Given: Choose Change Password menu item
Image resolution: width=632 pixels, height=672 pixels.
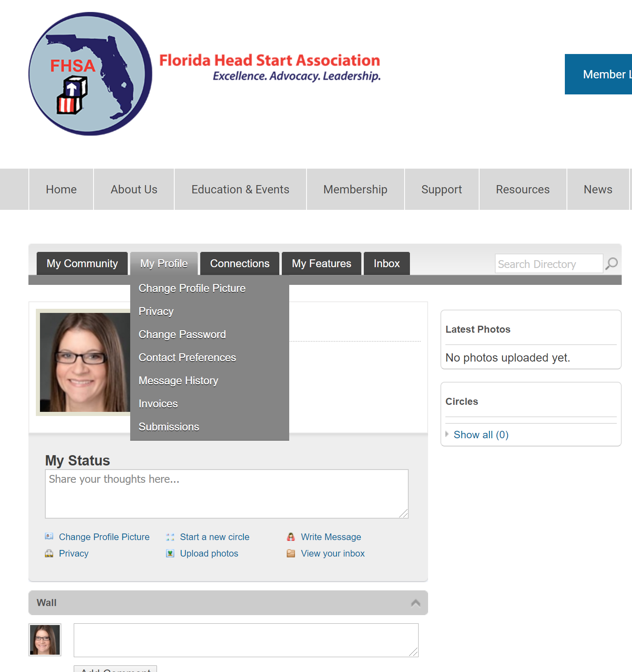Looking at the screenshot, I should 209,334.
